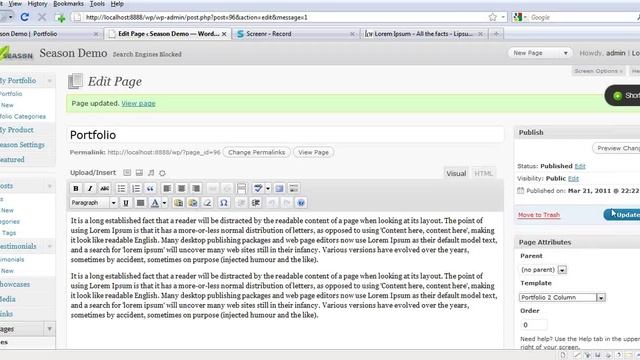640x360 pixels.
Task: Open the New Page dropdown arrow
Action: pos(565,53)
